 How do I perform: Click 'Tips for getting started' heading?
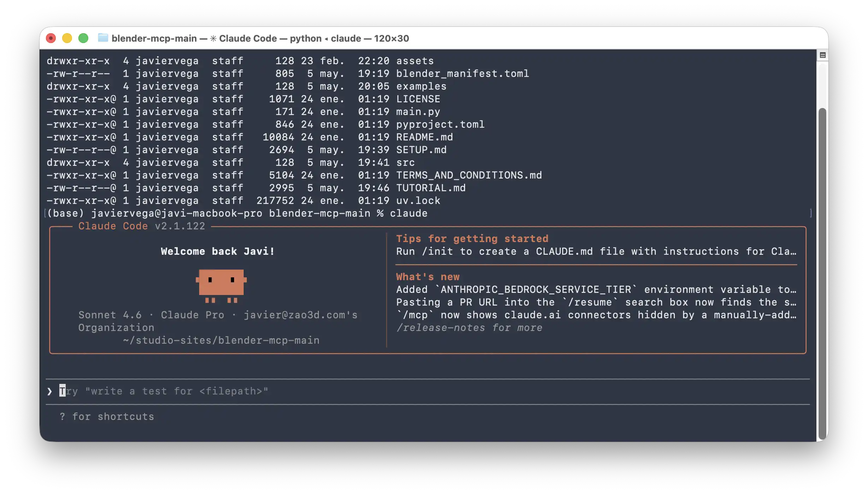coord(472,239)
